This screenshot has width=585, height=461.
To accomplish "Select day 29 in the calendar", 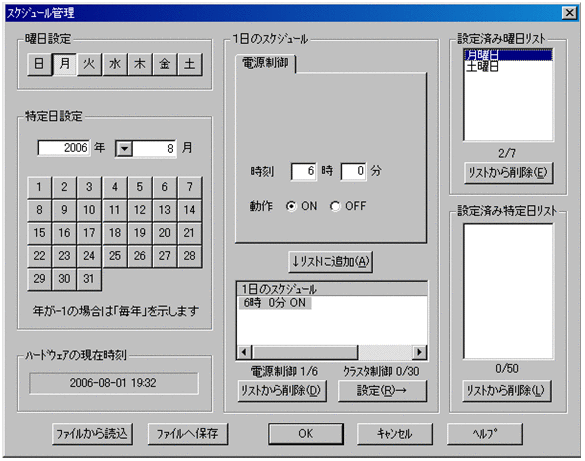I will tap(39, 279).
